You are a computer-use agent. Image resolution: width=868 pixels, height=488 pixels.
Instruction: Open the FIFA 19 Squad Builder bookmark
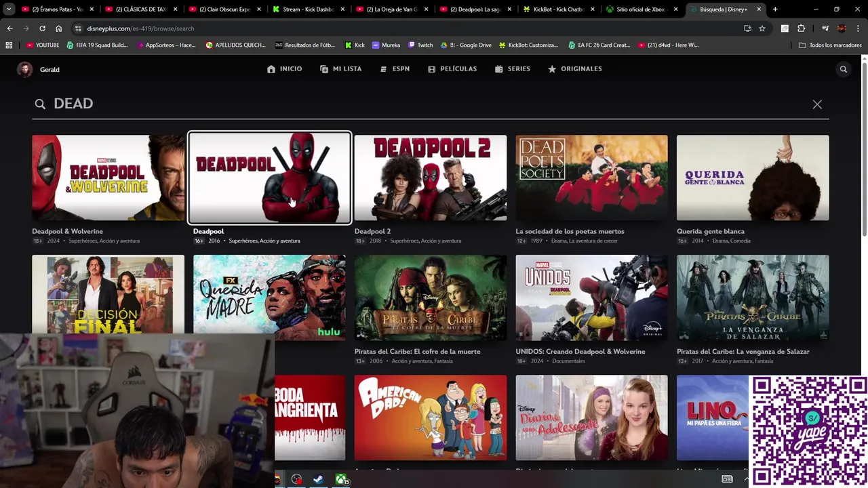pos(97,45)
